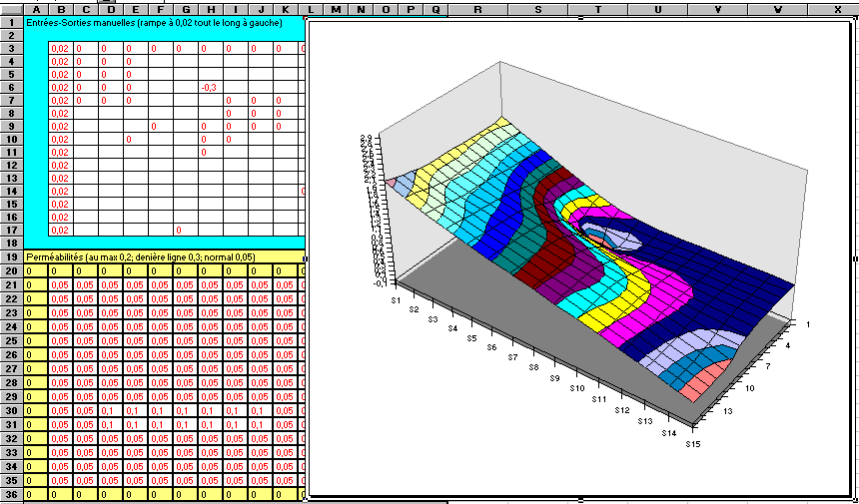Select column header X
The width and height of the screenshot is (859, 504).
pos(838,9)
